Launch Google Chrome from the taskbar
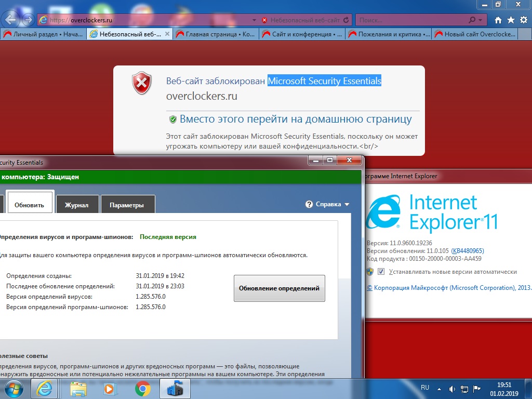The image size is (532, 399). [143, 389]
